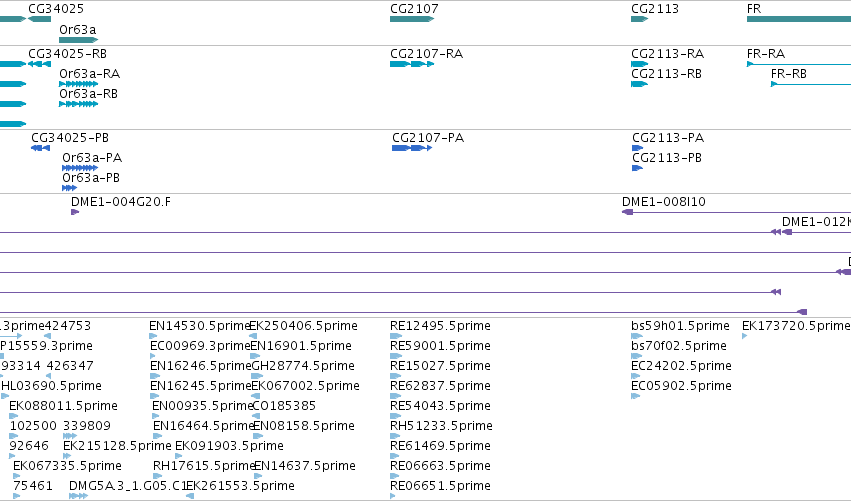Click feature 102500
This screenshot has width=851, height=501.
tap(33, 426)
